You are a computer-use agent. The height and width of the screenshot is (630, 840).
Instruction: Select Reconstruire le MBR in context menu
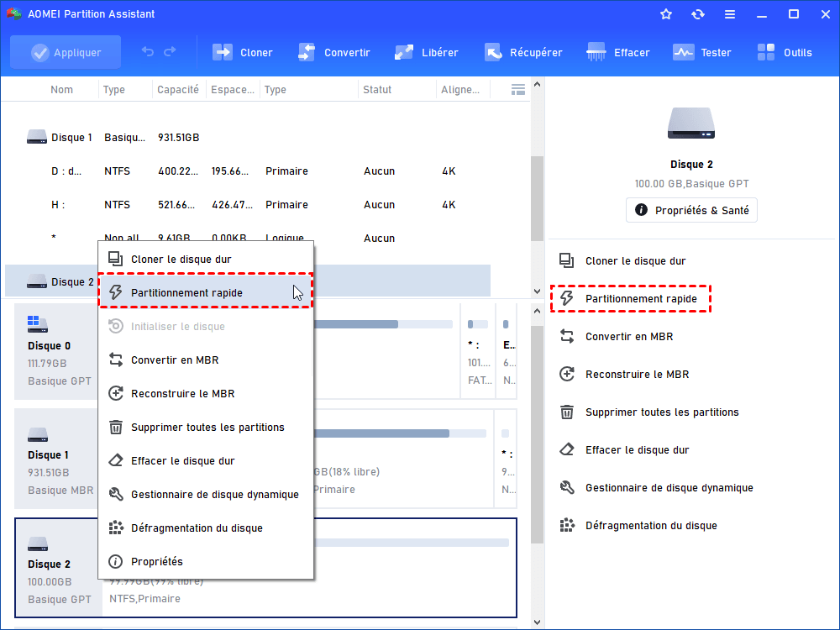(206, 394)
